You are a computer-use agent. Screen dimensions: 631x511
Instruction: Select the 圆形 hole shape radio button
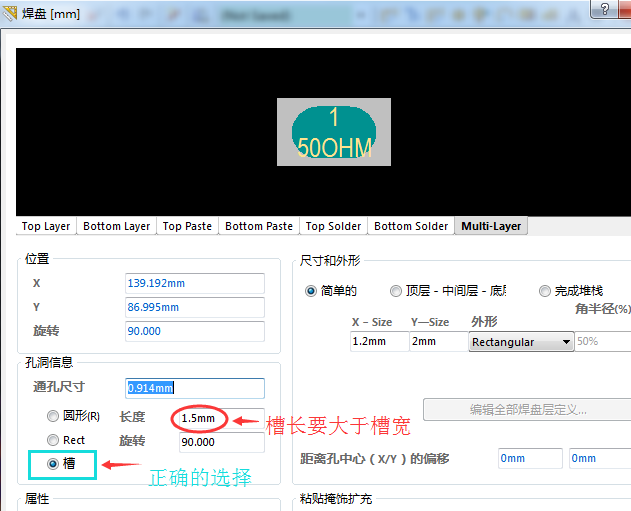click(x=53, y=416)
